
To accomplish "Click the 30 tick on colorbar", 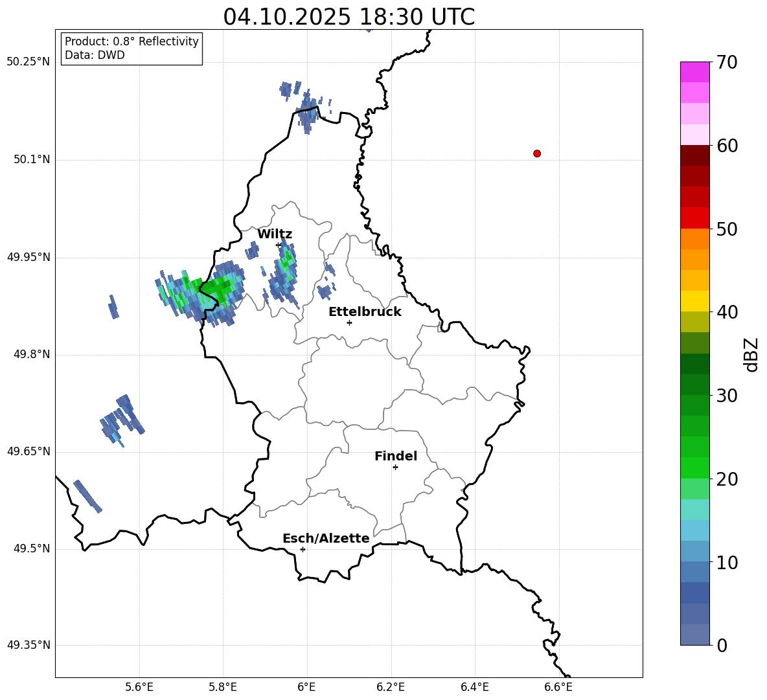I will 727,396.
